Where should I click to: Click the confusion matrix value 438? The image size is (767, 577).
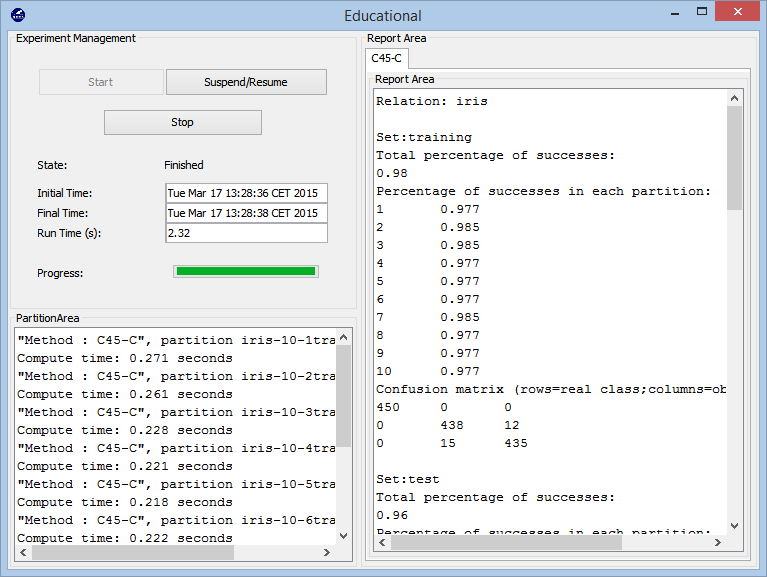point(452,425)
